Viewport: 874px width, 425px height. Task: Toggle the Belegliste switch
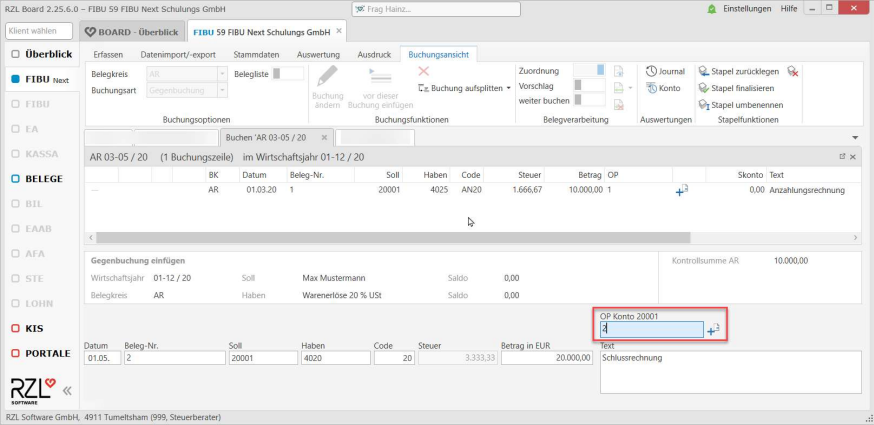288,73
